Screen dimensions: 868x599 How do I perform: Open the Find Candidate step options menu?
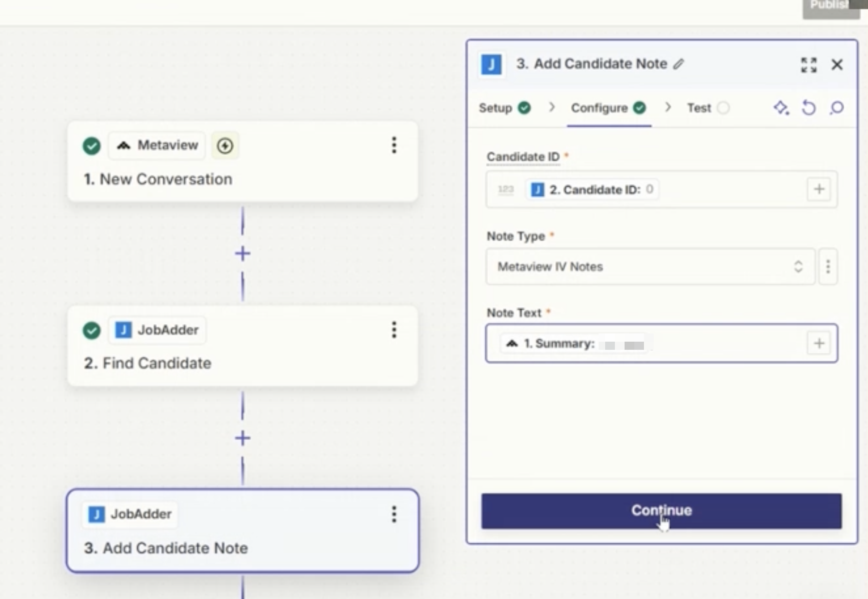coord(394,330)
